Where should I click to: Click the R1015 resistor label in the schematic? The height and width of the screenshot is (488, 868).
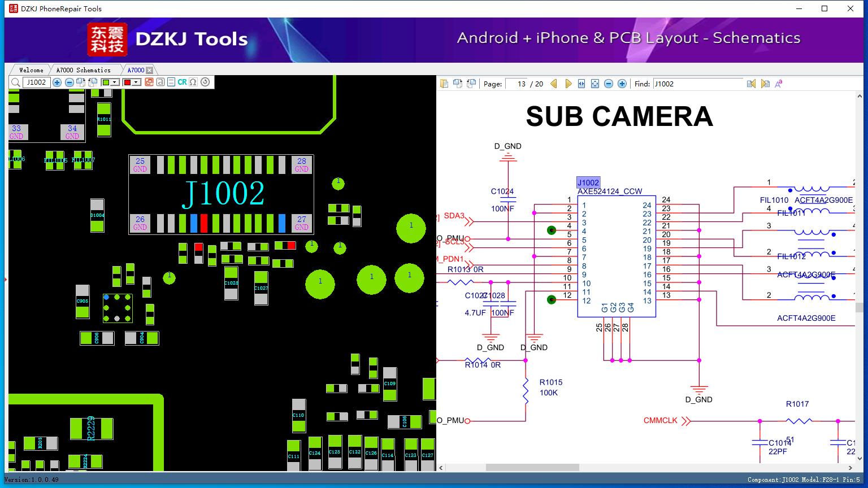551,382
